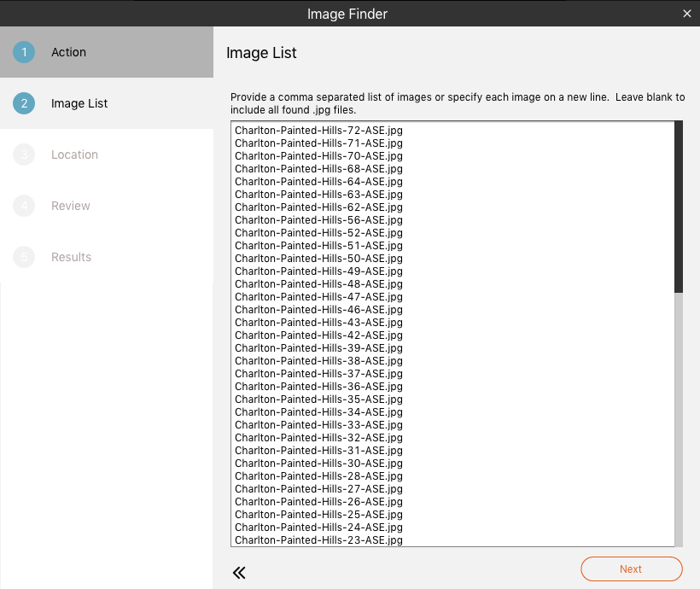Image resolution: width=700 pixels, height=589 pixels.
Task: Click the step 1 circle icon
Action: tap(24, 52)
